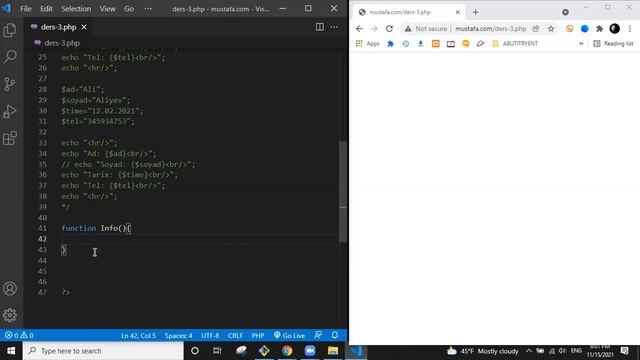Open the Search view in VS Code
The width and height of the screenshot is (640, 360).
tap(10, 56)
